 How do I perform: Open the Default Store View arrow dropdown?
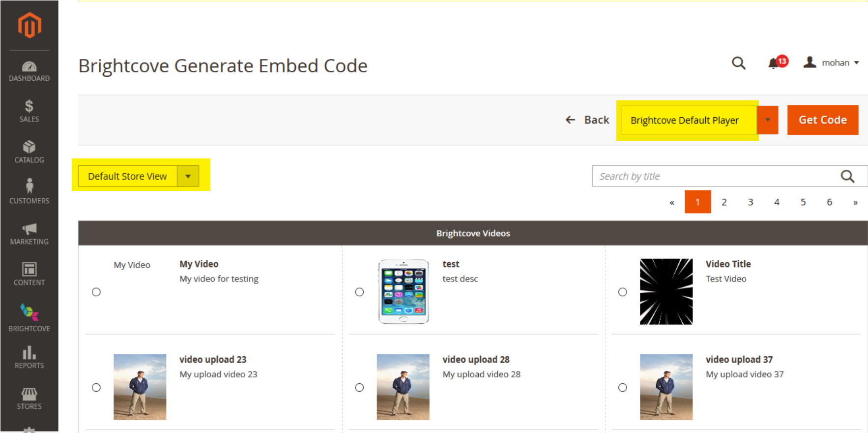pos(188,176)
